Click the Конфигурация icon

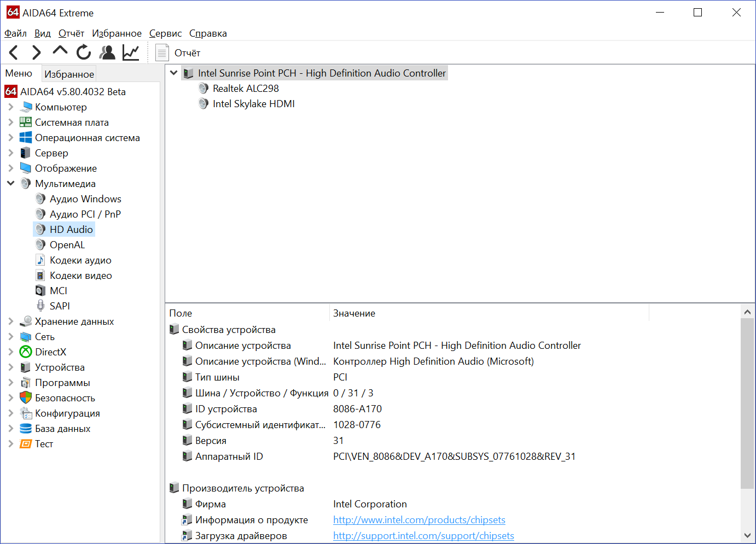pos(26,413)
